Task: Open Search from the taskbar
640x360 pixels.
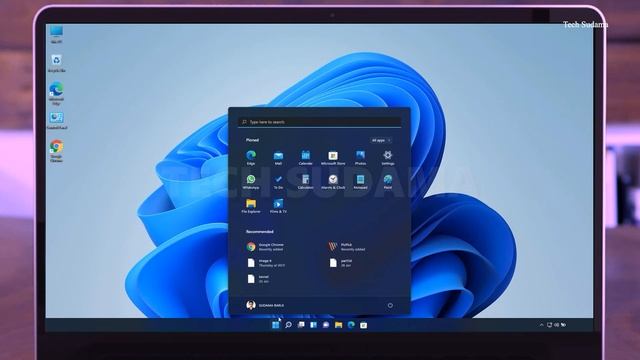Action: pos(288,325)
